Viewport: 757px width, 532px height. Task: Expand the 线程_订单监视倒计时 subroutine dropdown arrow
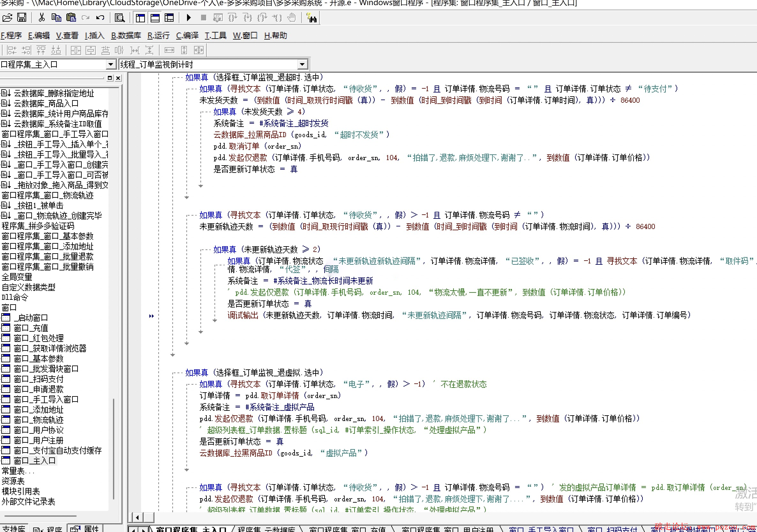[302, 64]
